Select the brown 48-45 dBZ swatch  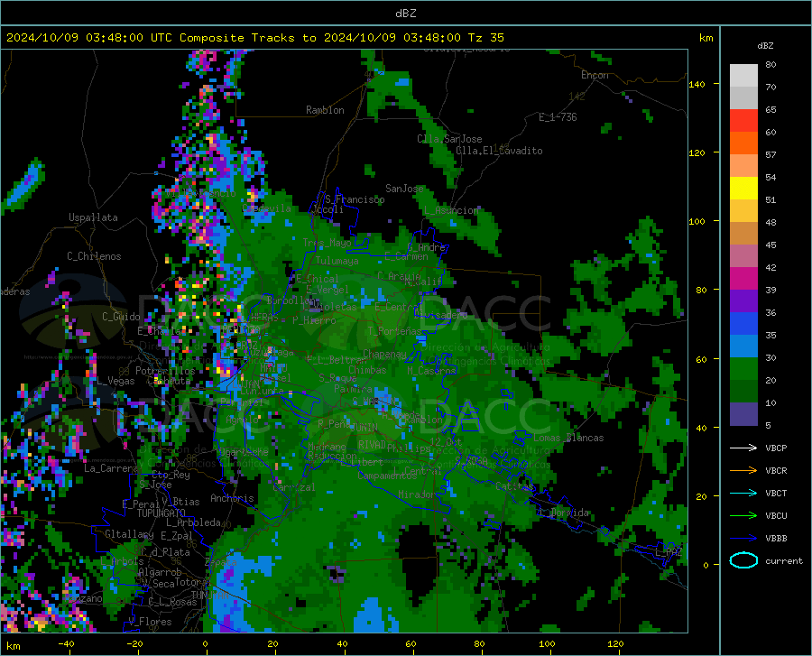(x=743, y=234)
